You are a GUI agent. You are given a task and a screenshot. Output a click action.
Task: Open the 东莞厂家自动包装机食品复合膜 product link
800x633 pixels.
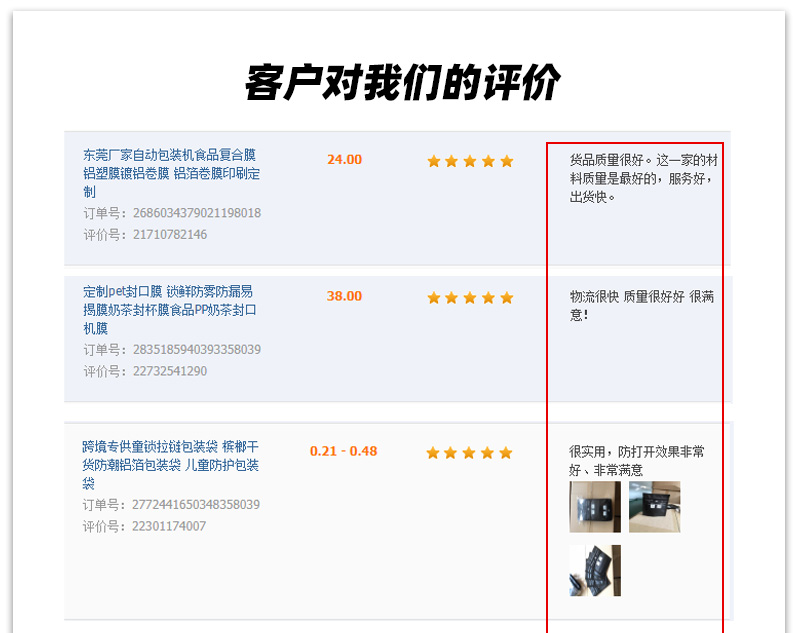[171, 173]
